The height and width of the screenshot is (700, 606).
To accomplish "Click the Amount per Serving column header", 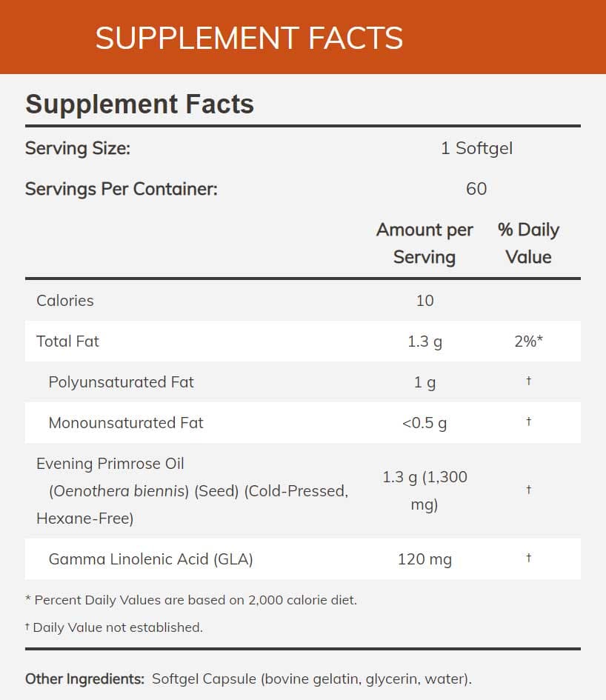I will (424, 244).
